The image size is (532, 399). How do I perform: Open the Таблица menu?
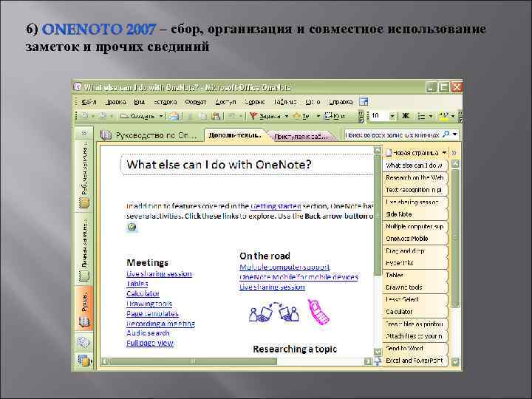coord(285,102)
